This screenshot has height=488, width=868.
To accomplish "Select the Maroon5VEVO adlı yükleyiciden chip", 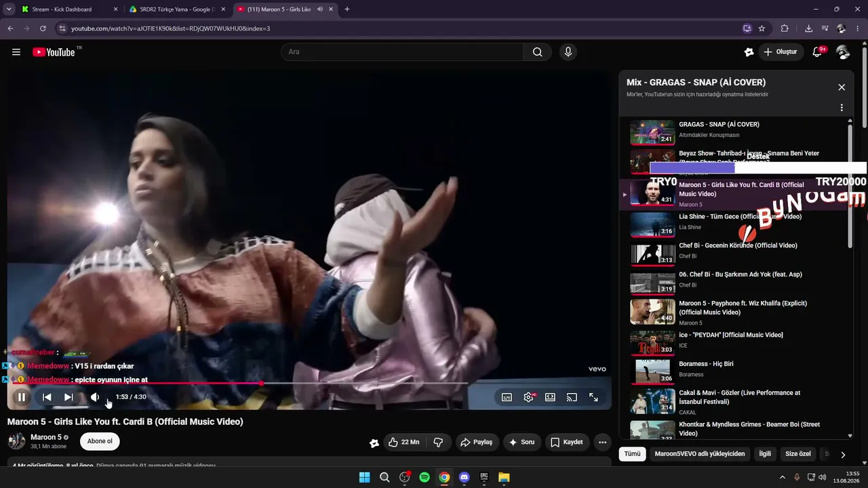I will 700,454.
